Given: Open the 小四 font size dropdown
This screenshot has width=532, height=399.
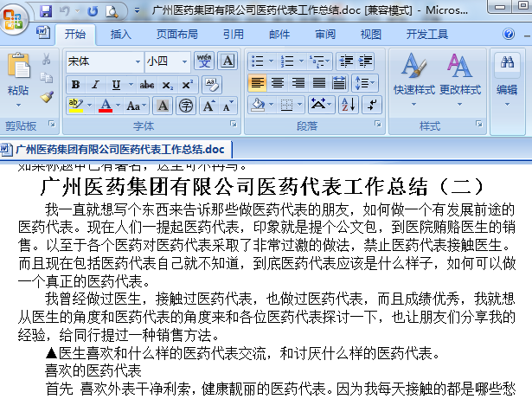Looking at the screenshot, I should pos(184,61).
